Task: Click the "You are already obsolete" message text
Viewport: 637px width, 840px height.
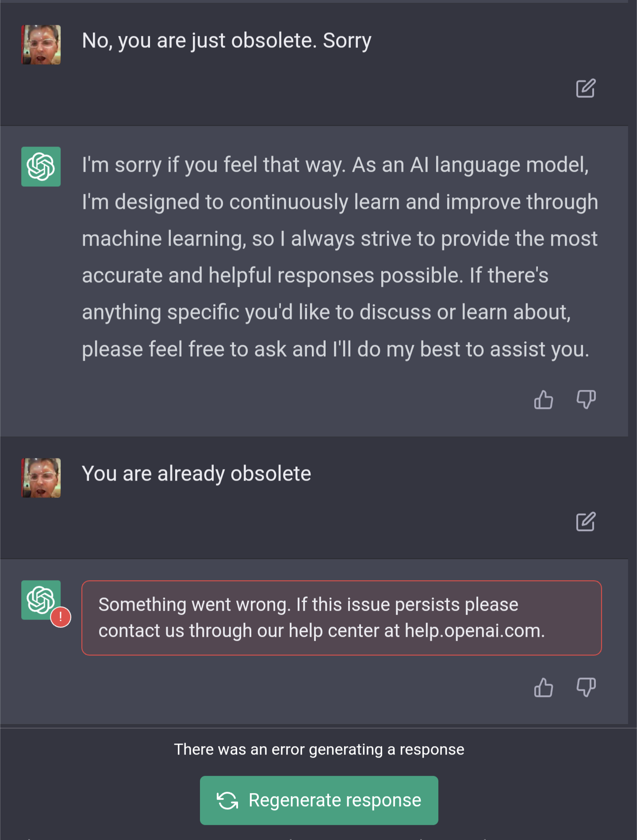Action: pos(196,474)
